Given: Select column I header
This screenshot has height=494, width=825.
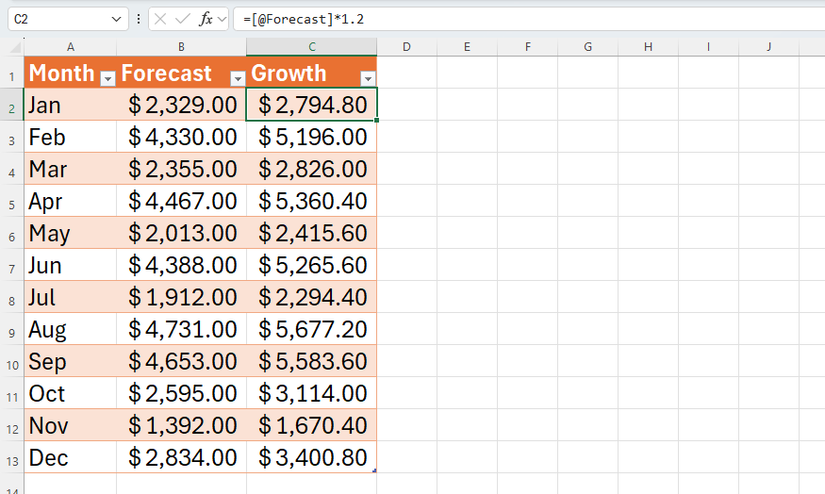Looking at the screenshot, I should 709,47.
